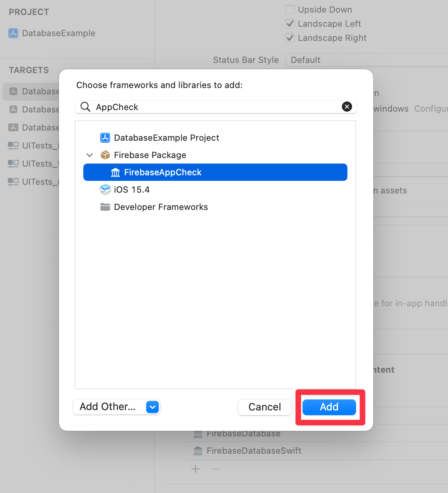Click into the AppCheck search field
Image resolution: width=448 pixels, height=493 pixels.
[216, 107]
